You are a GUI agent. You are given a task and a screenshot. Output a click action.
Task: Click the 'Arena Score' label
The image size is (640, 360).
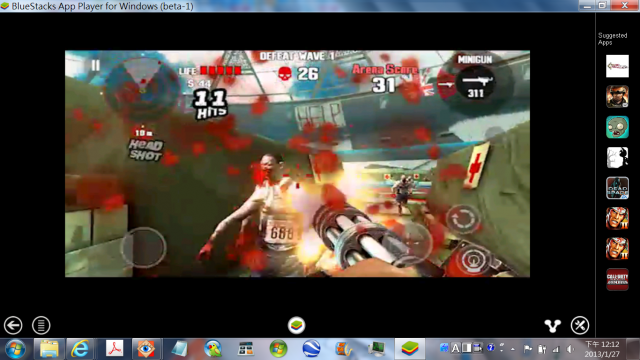[384, 69]
